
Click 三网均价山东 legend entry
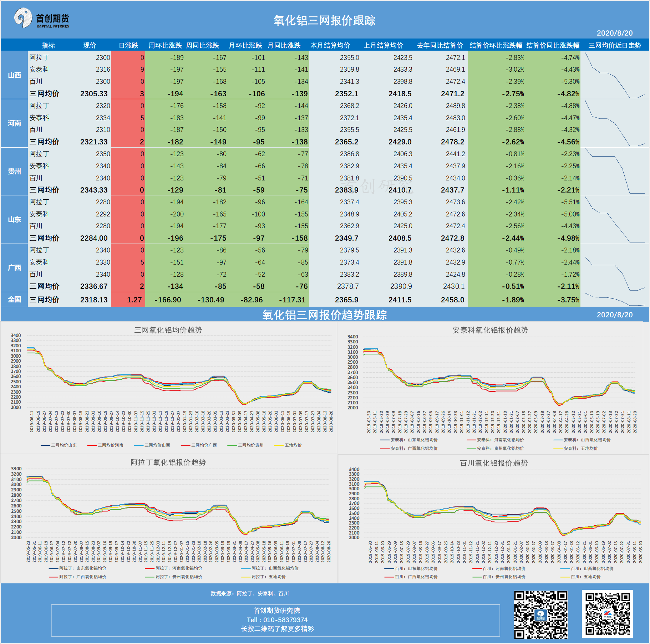59,445
